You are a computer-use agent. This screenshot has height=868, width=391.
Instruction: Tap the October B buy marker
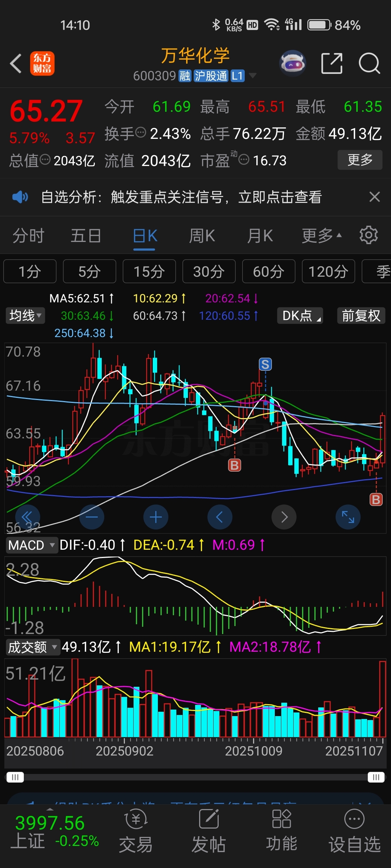[x=235, y=465]
